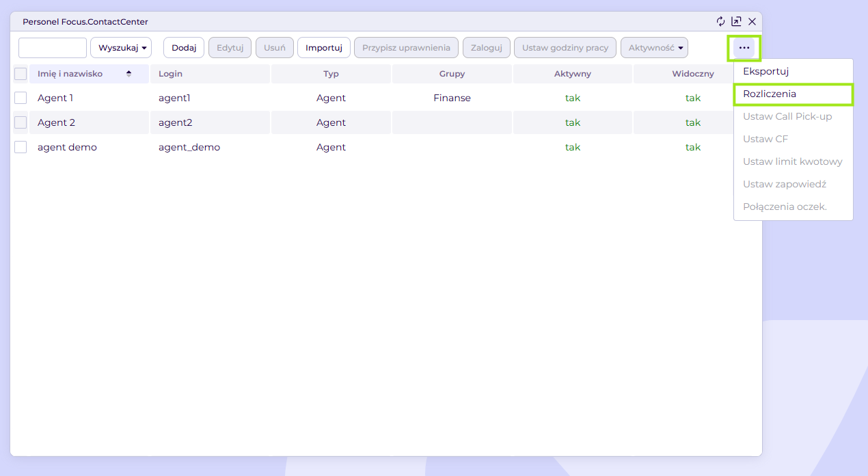Click the Edytuj button
The width and height of the screenshot is (868, 476).
click(230, 48)
